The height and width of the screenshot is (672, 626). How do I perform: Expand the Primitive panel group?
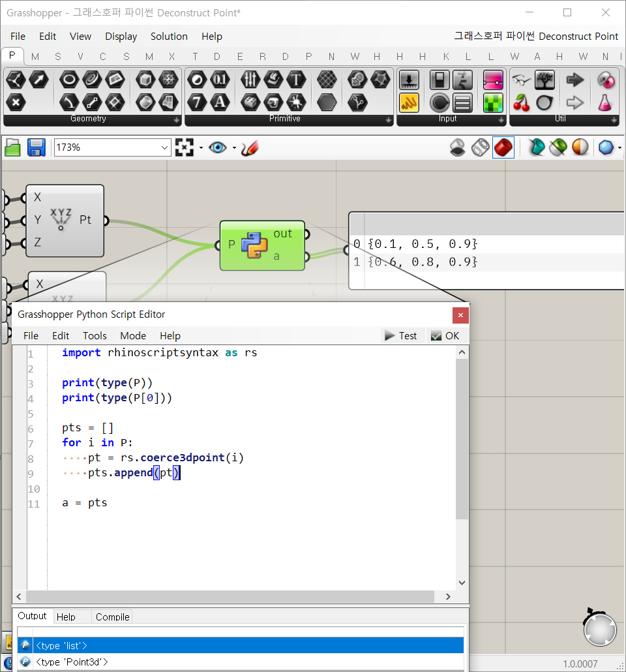click(388, 121)
